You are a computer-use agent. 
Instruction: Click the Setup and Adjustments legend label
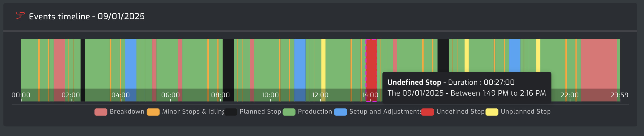(x=385, y=111)
